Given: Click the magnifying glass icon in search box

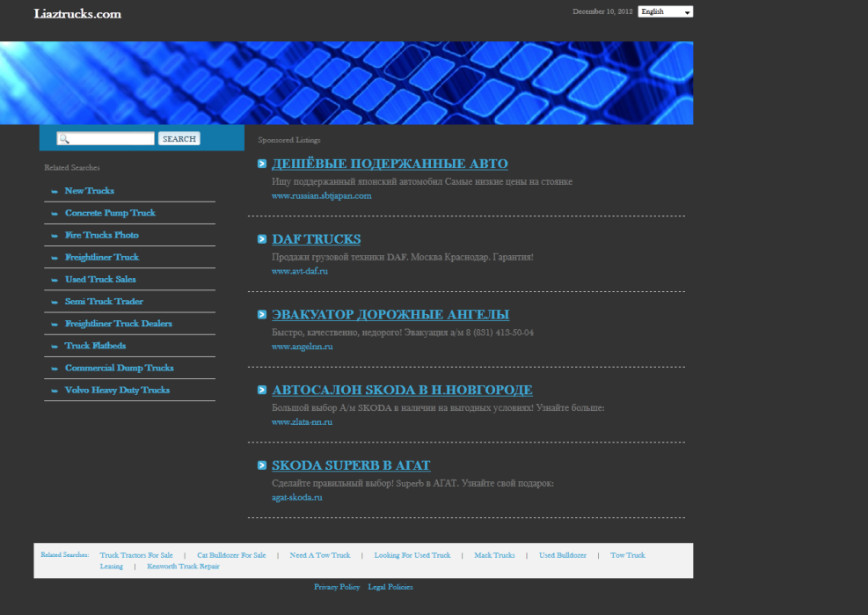Looking at the screenshot, I should tap(62, 138).
